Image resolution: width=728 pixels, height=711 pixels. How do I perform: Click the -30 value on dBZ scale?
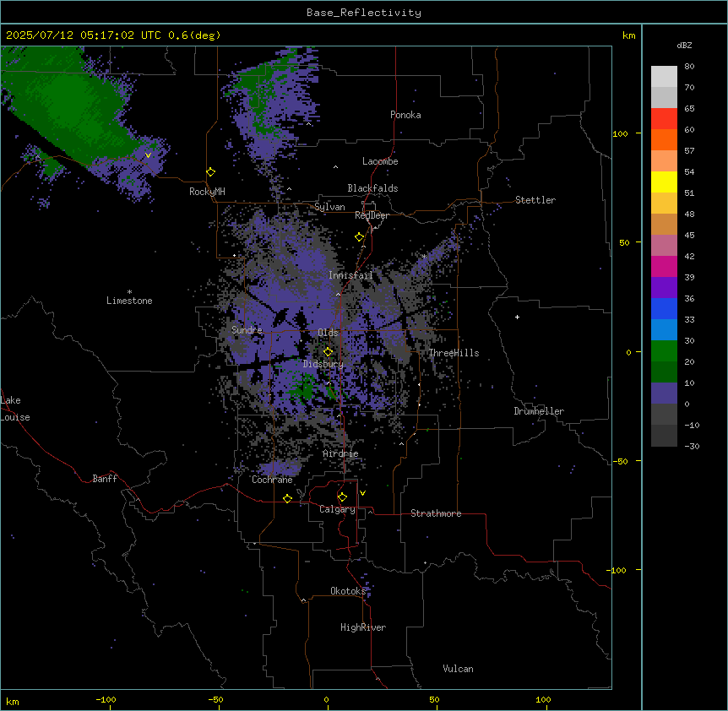tap(692, 446)
